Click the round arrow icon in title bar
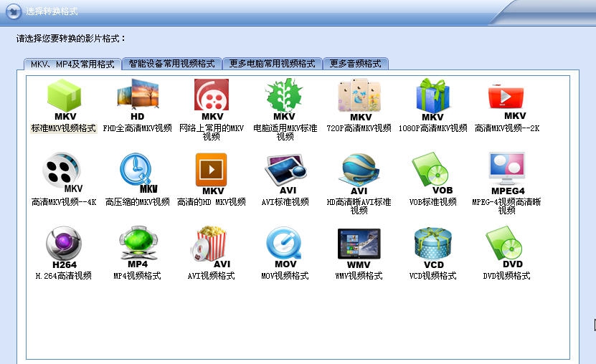596x364 pixels. click(14, 11)
